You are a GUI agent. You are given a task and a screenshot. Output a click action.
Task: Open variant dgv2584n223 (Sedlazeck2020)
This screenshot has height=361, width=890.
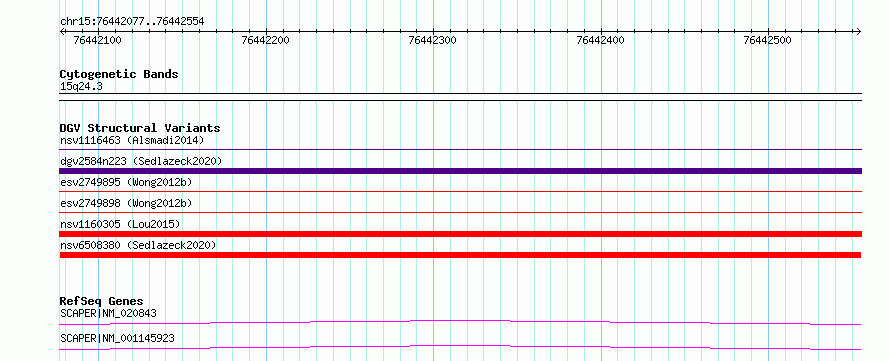[x=141, y=161]
